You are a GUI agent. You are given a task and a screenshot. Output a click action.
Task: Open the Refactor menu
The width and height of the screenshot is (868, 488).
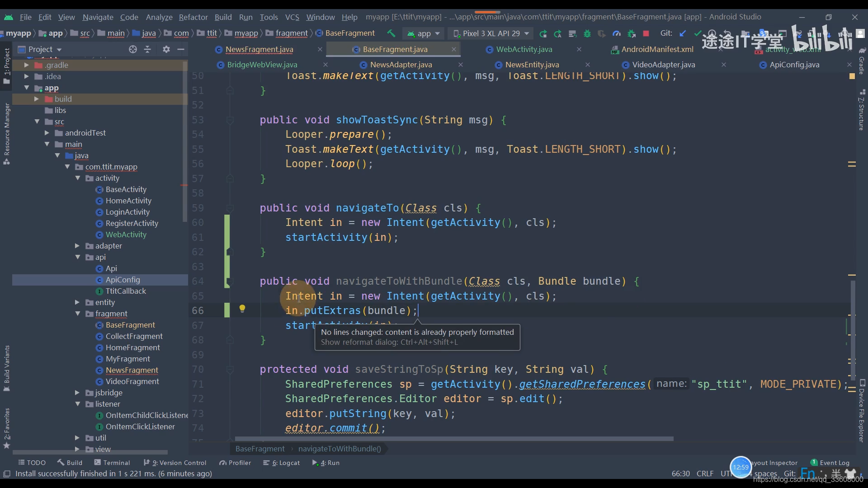coord(193,17)
